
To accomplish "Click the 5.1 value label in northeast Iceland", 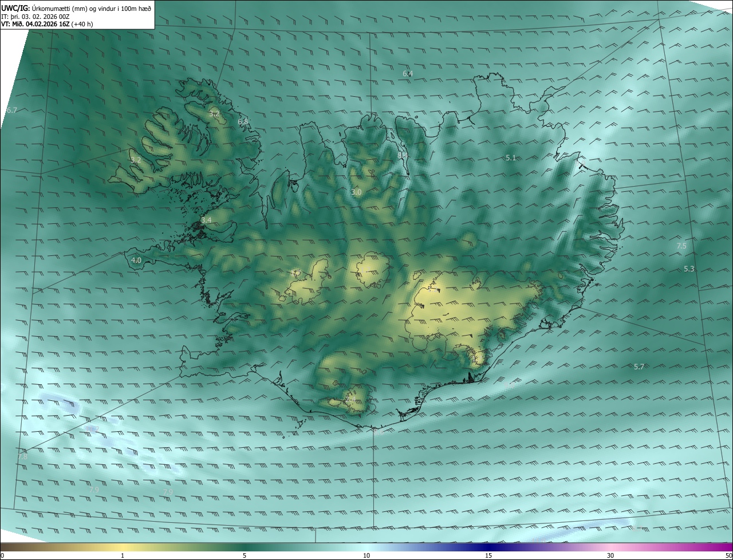I will [511, 157].
